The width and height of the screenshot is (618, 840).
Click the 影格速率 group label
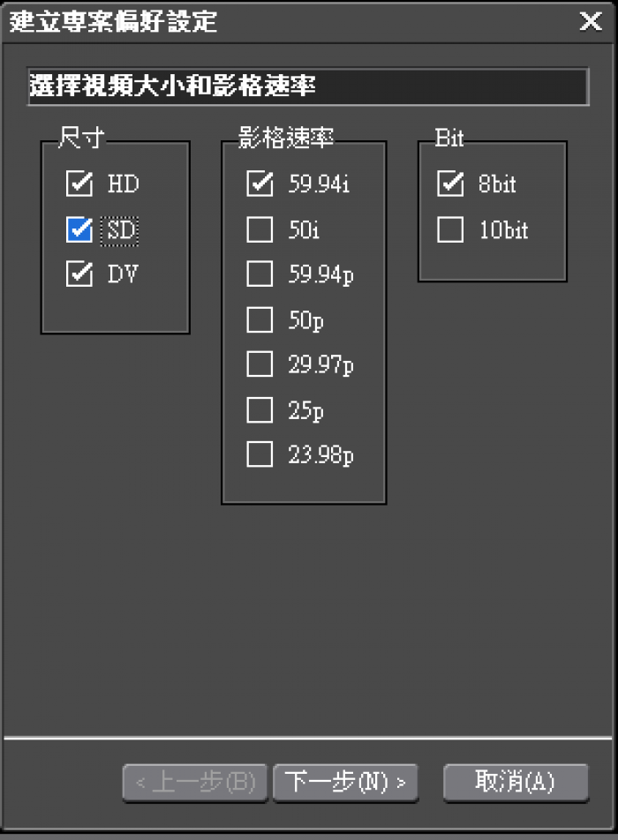pyautogui.click(x=285, y=137)
